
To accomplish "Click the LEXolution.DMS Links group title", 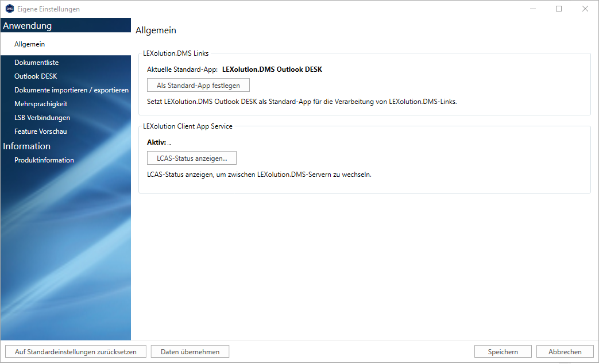I will tap(176, 53).
